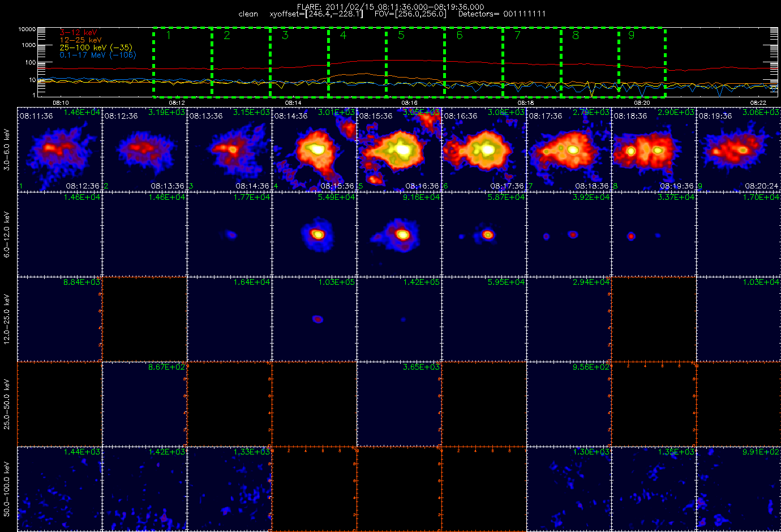Click the 5.87E+04 peak value
This screenshot has height=532, width=781.
[x=507, y=197]
